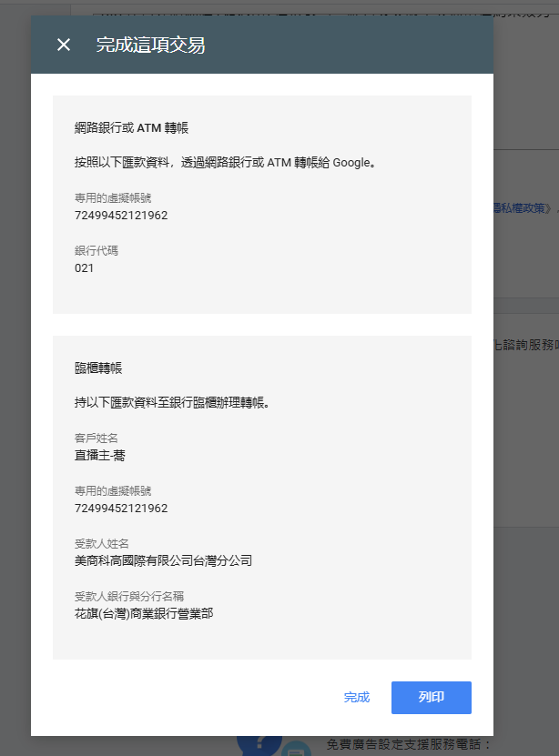Select virtual account number in ATM section
Screen dimensions: 559x756
point(121,215)
